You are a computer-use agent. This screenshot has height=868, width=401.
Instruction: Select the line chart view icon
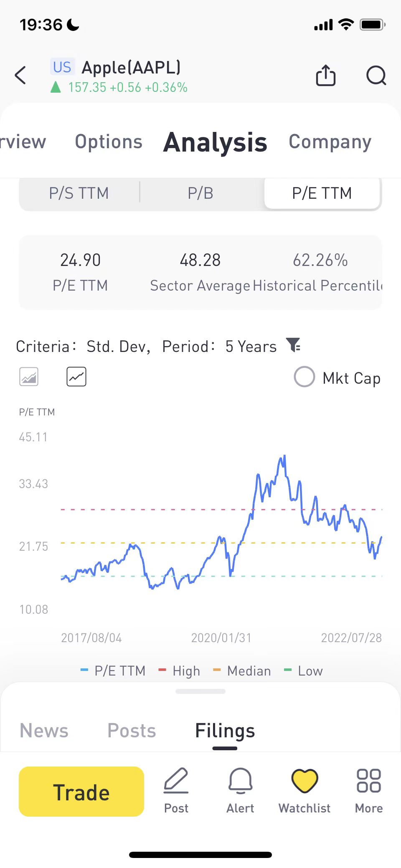coord(76,377)
